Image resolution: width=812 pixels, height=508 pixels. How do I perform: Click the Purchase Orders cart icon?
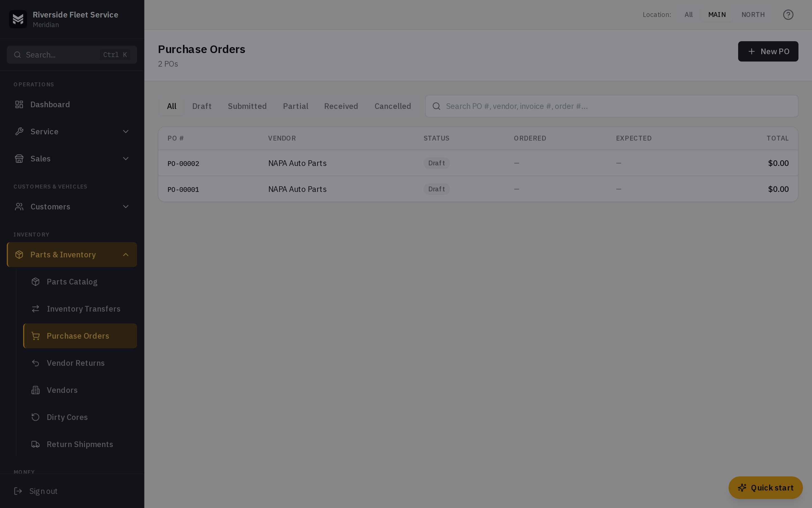point(36,336)
